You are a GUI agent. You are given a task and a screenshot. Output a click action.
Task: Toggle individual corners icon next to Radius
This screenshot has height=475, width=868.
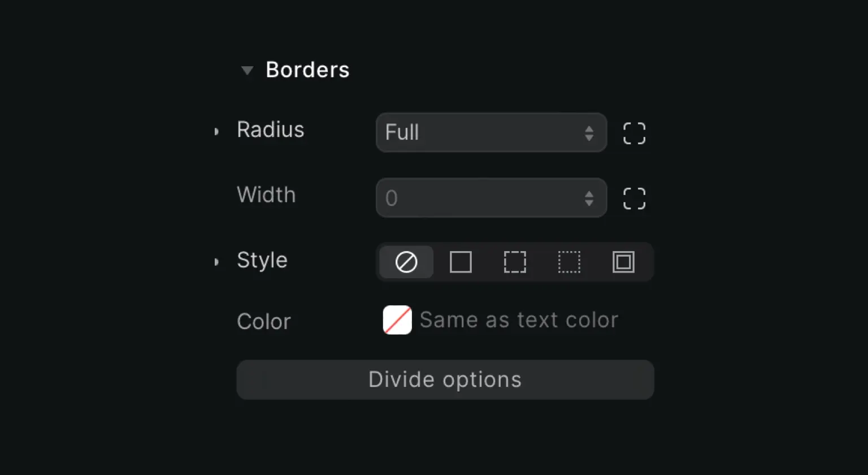(x=634, y=133)
